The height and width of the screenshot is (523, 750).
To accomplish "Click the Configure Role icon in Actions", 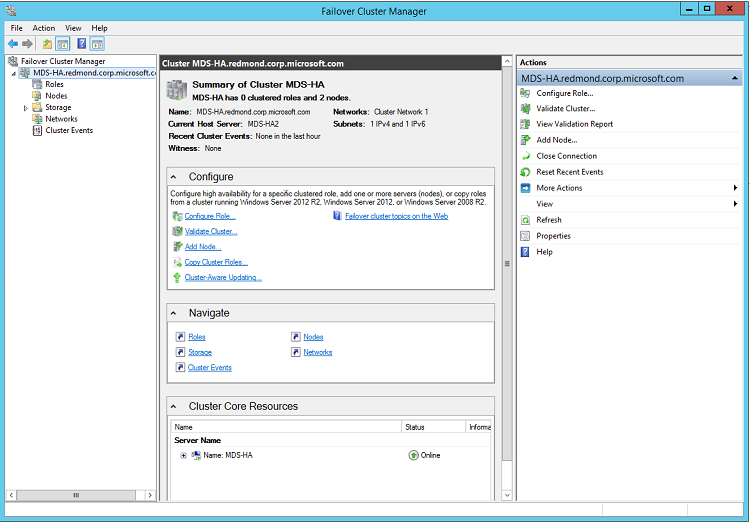I will pyautogui.click(x=525, y=93).
